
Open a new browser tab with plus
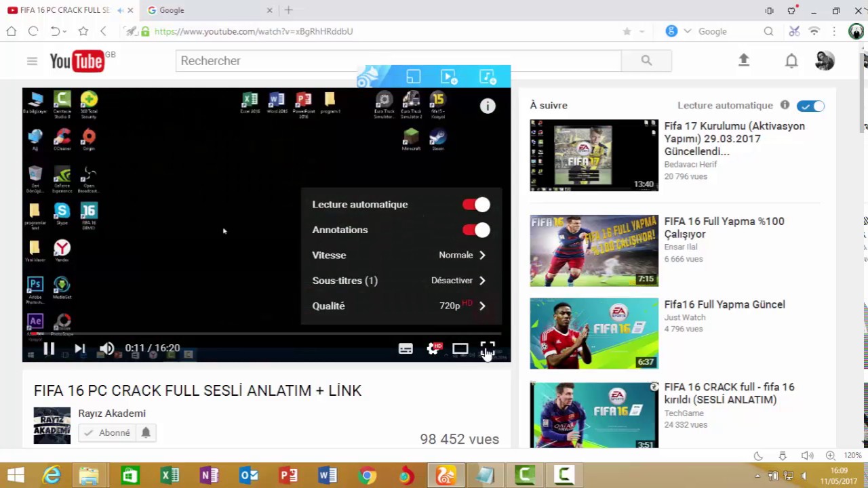pyautogui.click(x=288, y=10)
